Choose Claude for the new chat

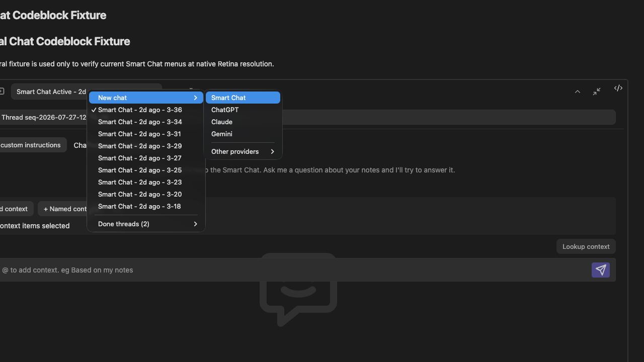point(243,122)
